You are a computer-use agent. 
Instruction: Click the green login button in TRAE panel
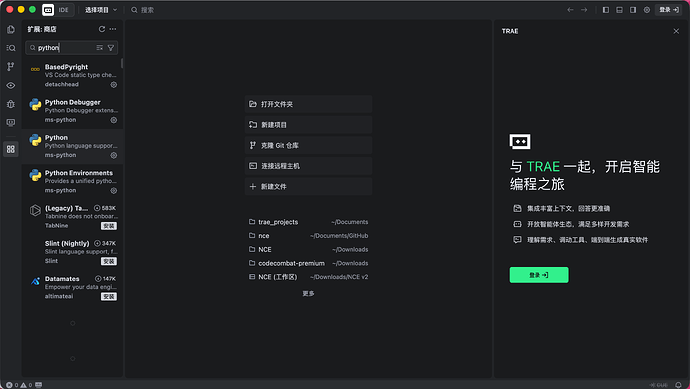[539, 275]
